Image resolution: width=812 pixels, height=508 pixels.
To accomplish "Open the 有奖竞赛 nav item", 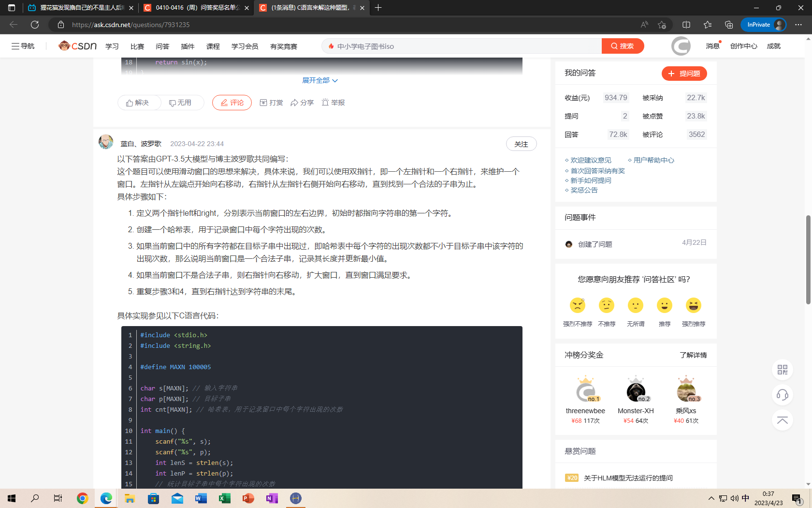I will click(x=284, y=46).
